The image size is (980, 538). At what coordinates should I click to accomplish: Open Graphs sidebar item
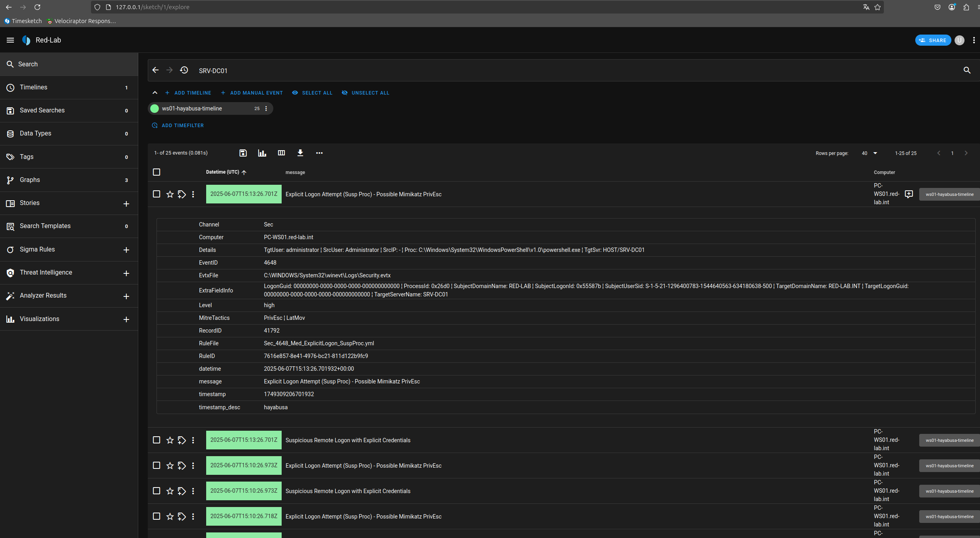[69, 180]
